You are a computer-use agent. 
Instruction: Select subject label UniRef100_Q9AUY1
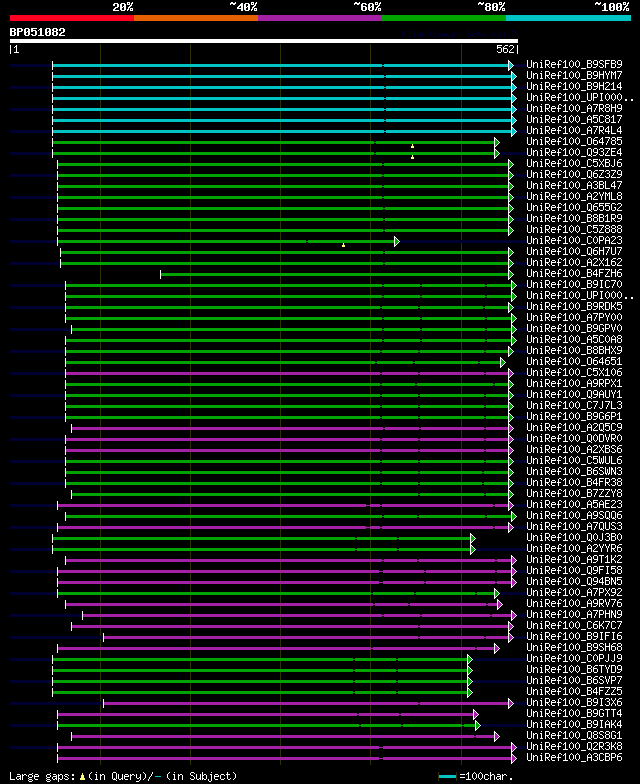pyautogui.click(x=574, y=394)
